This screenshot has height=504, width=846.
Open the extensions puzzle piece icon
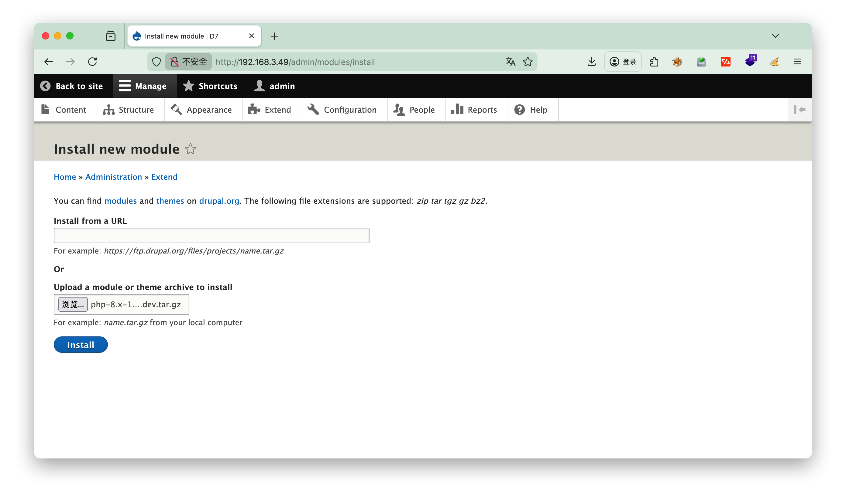point(654,62)
